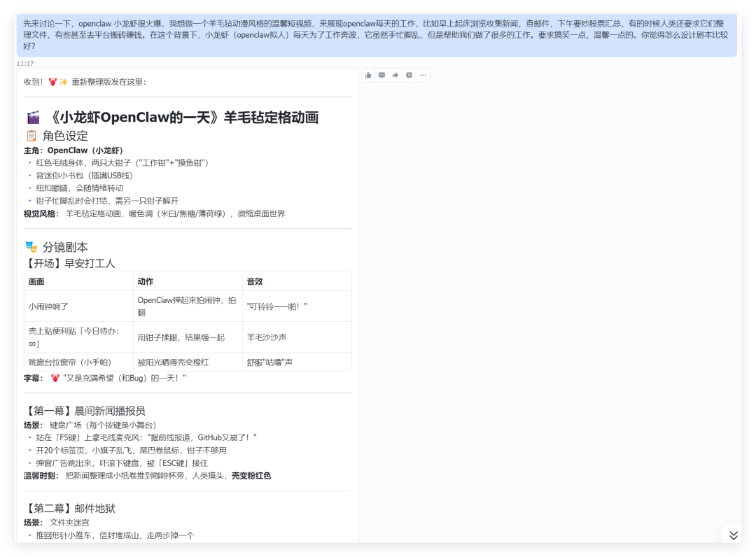This screenshot has height=557, width=756.
Task: Jump to the latest message with the double-chevron button
Action: (x=733, y=535)
